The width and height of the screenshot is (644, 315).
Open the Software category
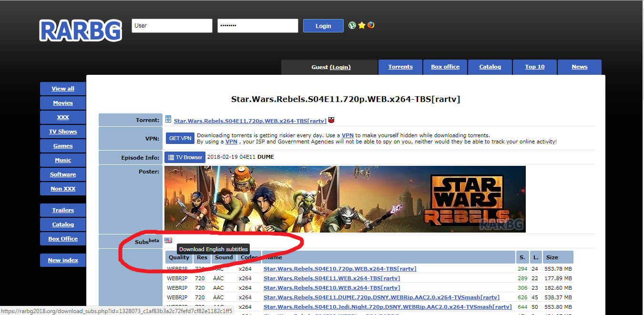63,174
